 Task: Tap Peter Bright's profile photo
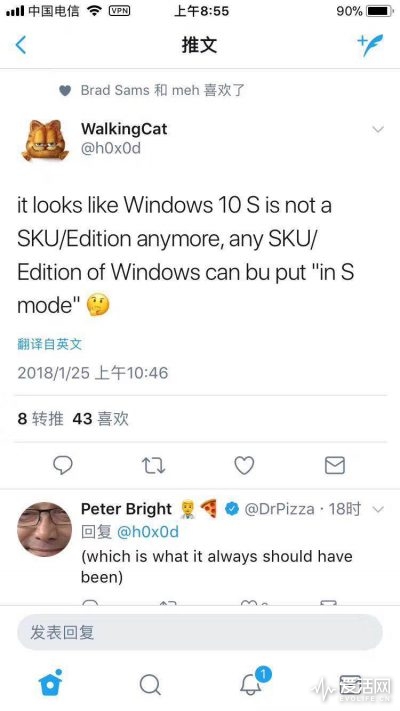coord(44,529)
